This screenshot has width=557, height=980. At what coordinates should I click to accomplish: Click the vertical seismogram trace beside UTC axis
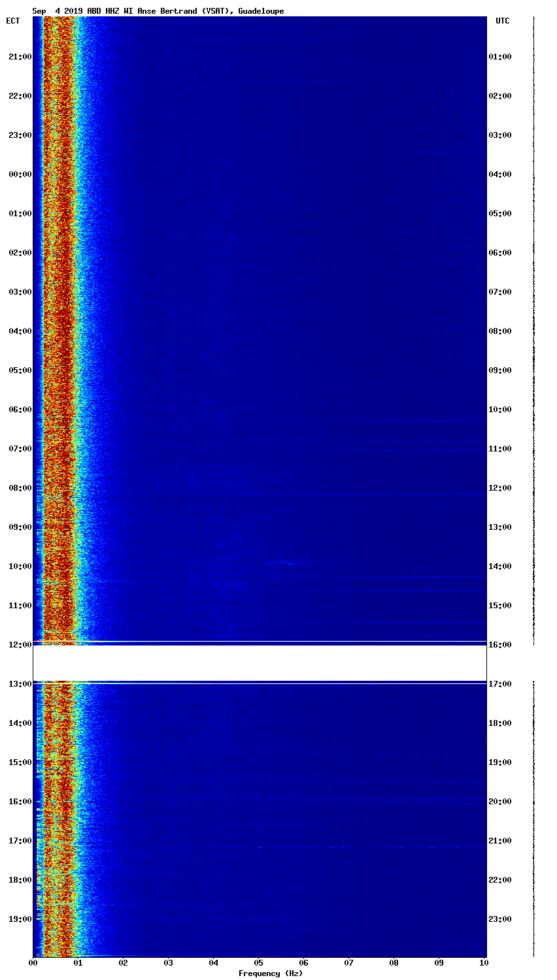coord(533,487)
